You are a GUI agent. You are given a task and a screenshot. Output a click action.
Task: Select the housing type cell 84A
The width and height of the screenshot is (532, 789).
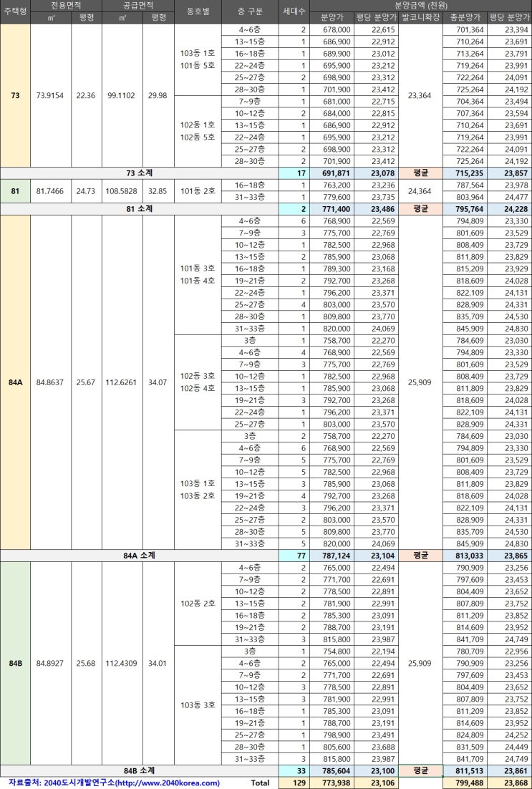[15, 382]
